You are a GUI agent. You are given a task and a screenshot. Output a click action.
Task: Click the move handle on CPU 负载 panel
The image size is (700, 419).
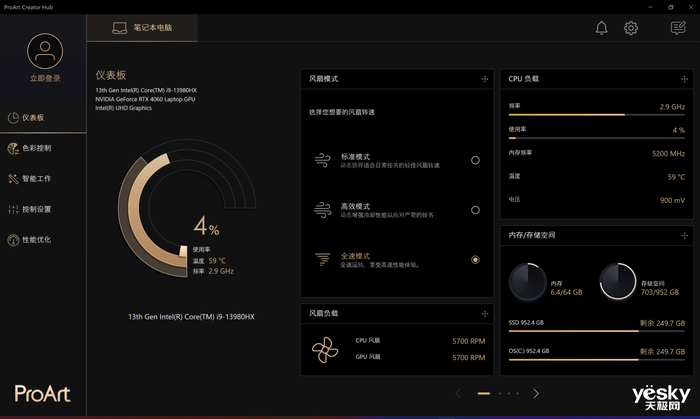[684, 79]
